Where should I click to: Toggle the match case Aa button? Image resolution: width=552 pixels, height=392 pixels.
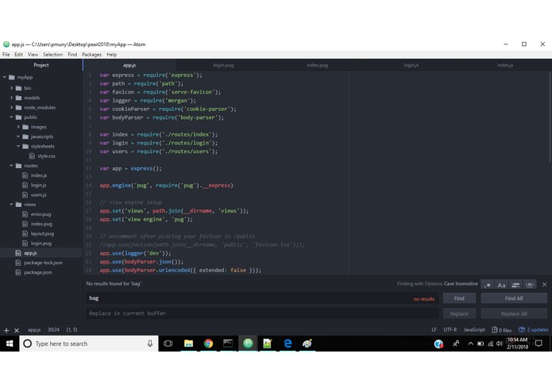point(502,285)
